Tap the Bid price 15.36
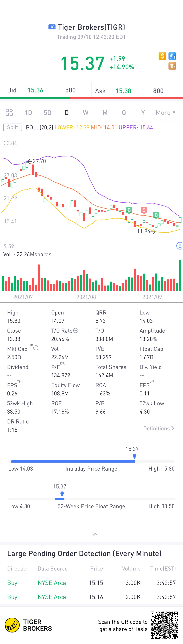The height and width of the screenshot is (644, 183). pos(35,90)
